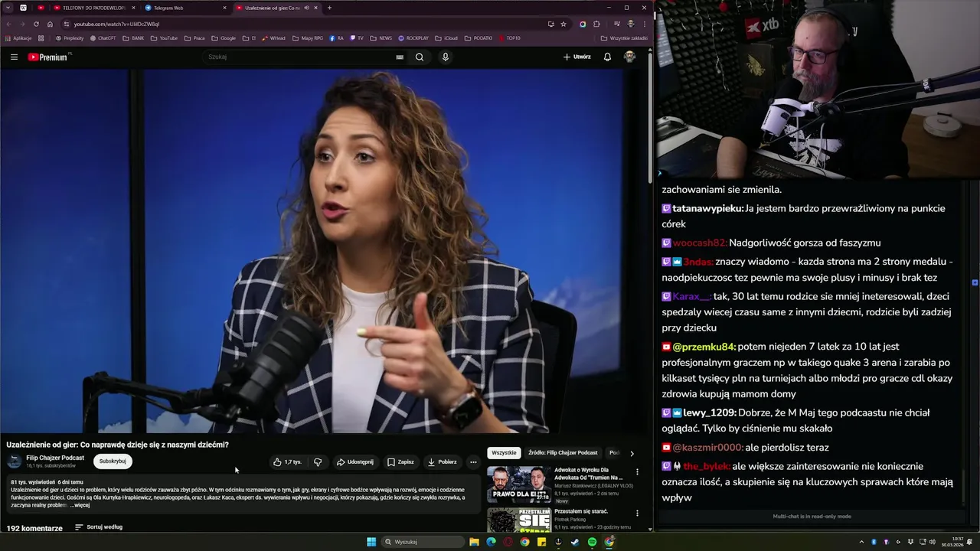980x551 pixels.
Task: Open options menu for Przestałem się starać video
Action: tap(637, 513)
